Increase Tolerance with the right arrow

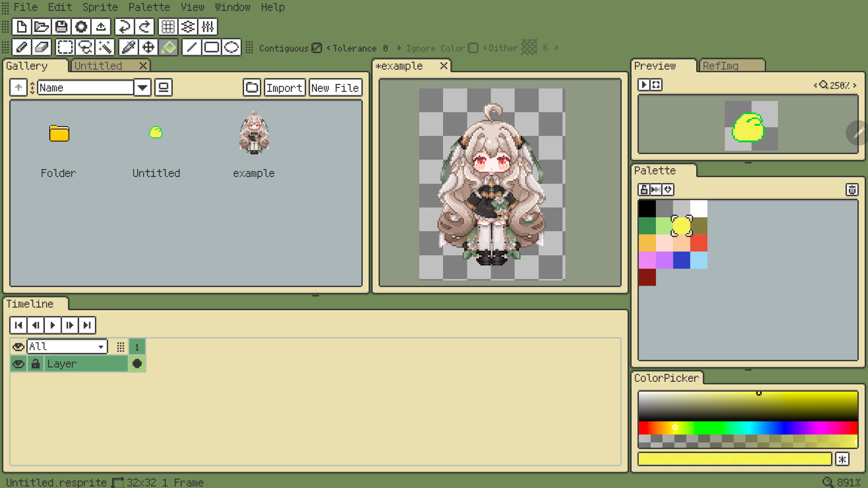[399, 48]
